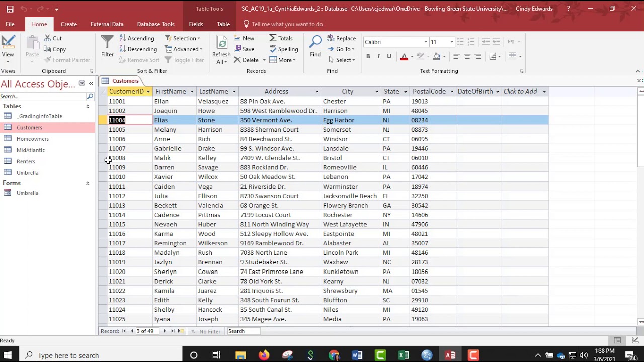Open the _GradingInfoTable table
644x362 pixels.
[39, 116]
